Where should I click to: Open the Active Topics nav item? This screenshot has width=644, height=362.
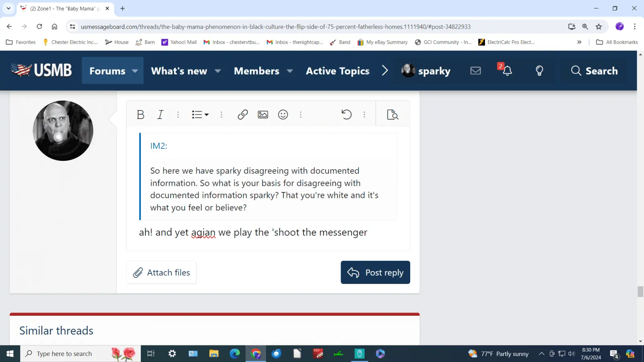[x=337, y=71]
